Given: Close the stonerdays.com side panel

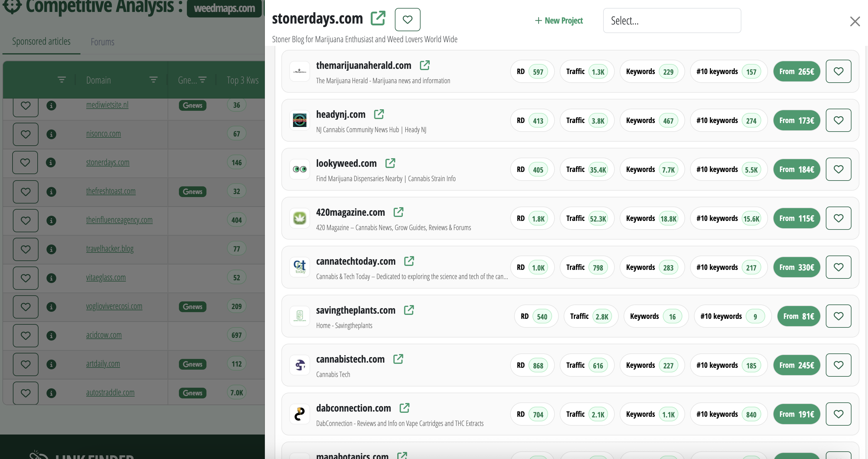Looking at the screenshot, I should click(x=855, y=21).
